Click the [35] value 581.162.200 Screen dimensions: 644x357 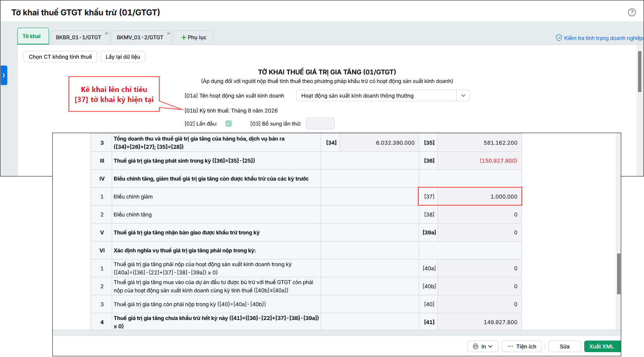480,143
